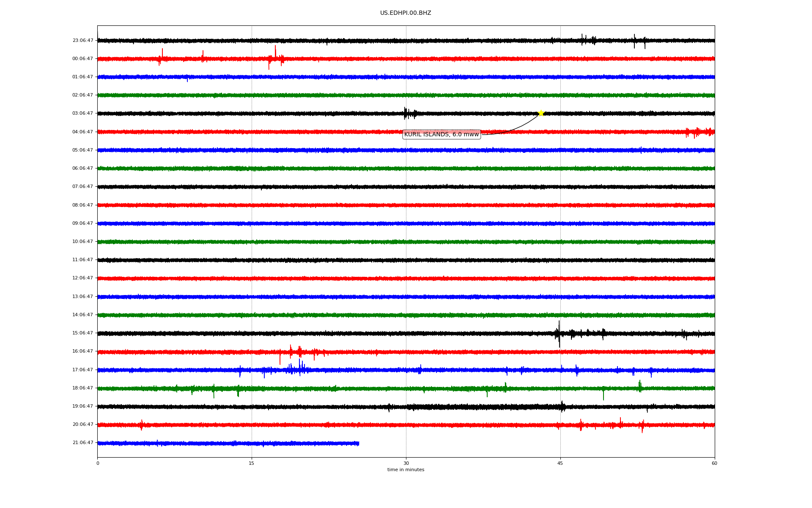812x508 pixels.
Task: Click the 10:06:47 time label
Action: 83,242
